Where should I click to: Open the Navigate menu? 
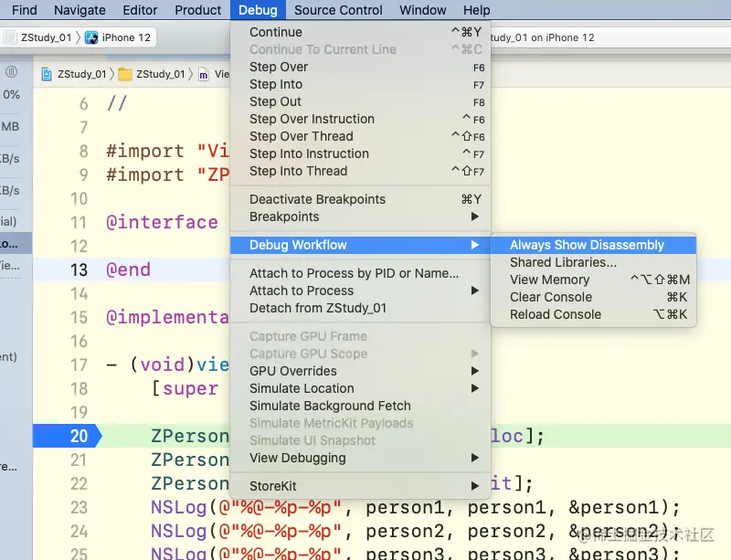[x=79, y=10]
